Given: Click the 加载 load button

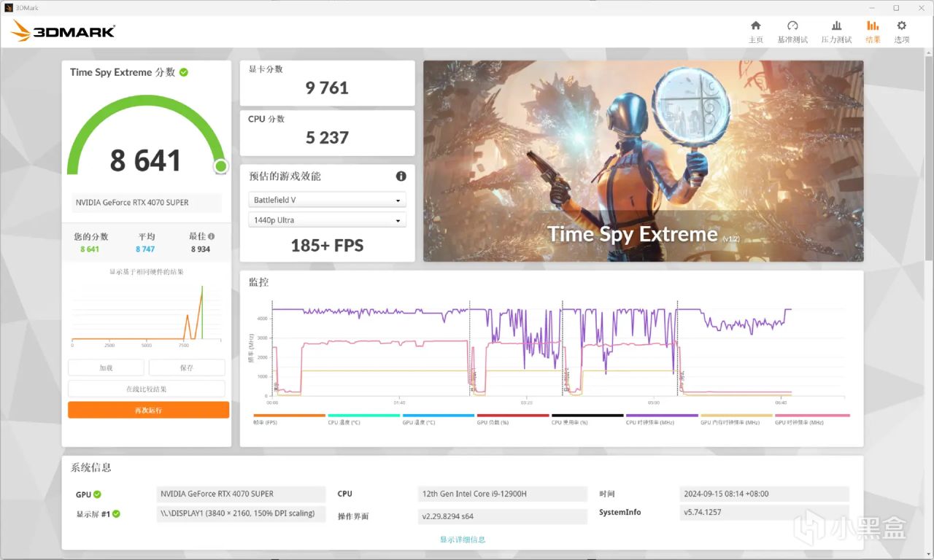Looking at the screenshot, I should (x=107, y=367).
